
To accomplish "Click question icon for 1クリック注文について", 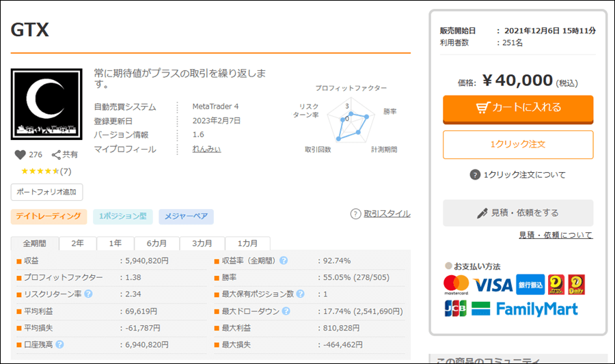I will pyautogui.click(x=475, y=175).
